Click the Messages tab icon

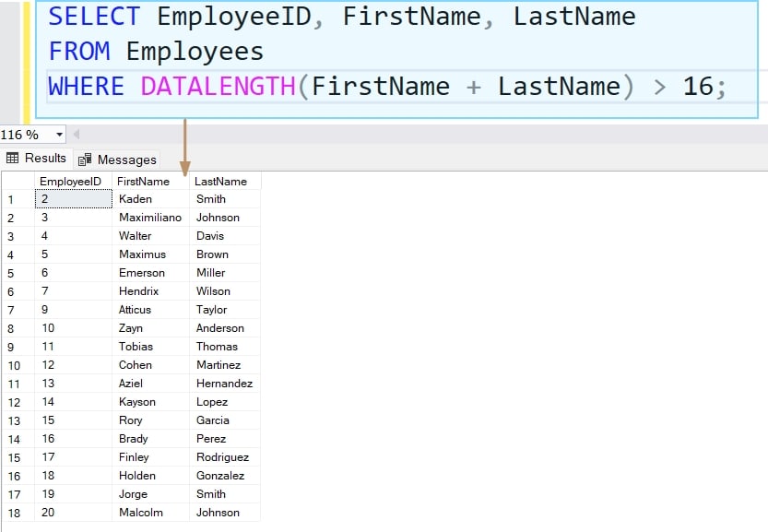click(x=85, y=160)
